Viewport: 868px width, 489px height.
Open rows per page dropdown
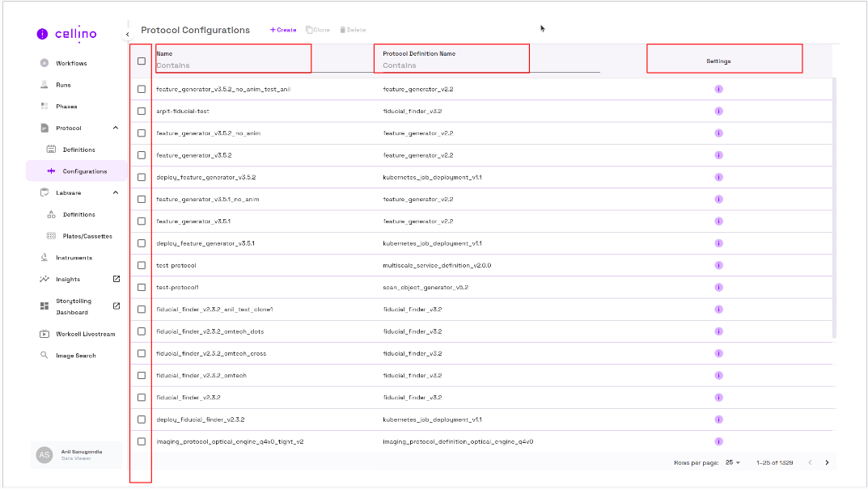[x=733, y=462]
